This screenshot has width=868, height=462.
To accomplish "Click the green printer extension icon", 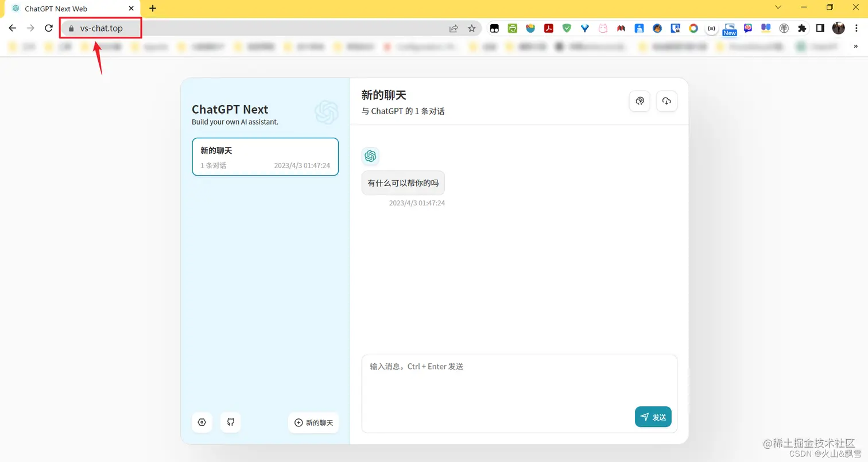I will pyautogui.click(x=513, y=28).
